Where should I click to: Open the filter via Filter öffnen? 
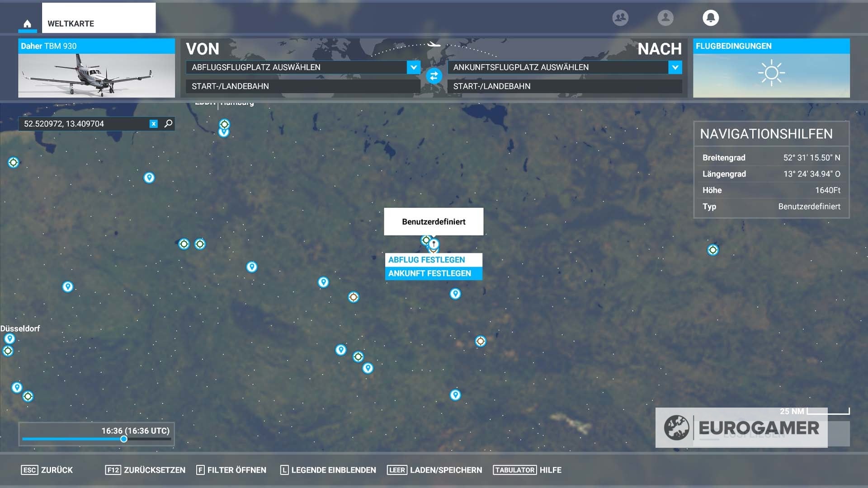click(x=231, y=470)
